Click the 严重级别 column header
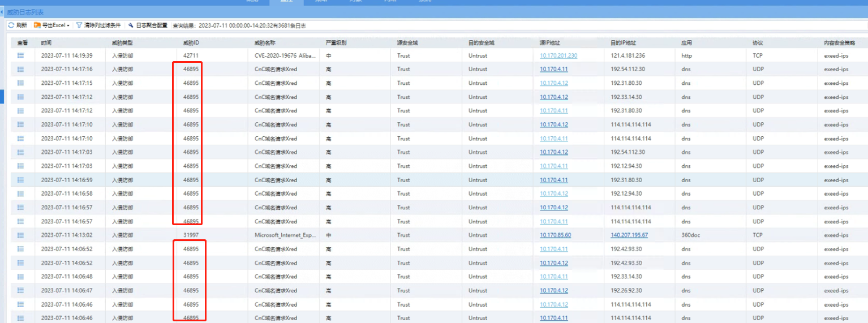868x323 pixels. click(x=336, y=42)
